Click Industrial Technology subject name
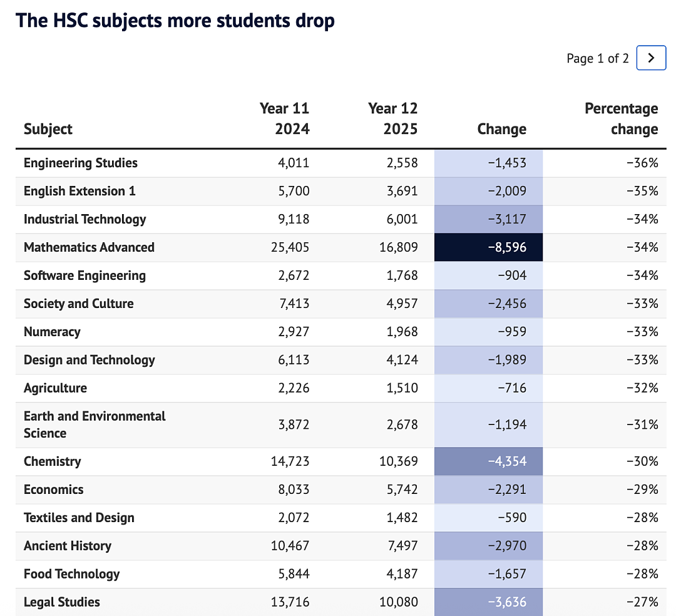Image resolution: width=676 pixels, height=616 pixels. click(x=85, y=219)
